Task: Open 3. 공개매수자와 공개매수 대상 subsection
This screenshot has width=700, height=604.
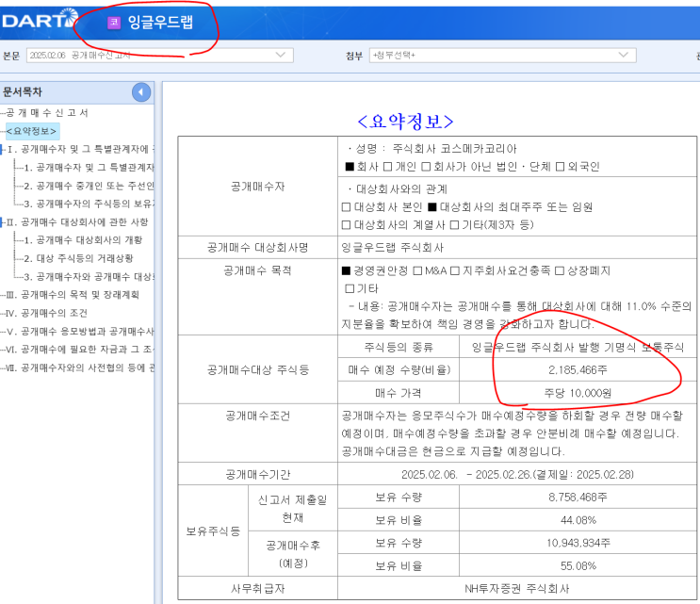Action: click(90, 277)
